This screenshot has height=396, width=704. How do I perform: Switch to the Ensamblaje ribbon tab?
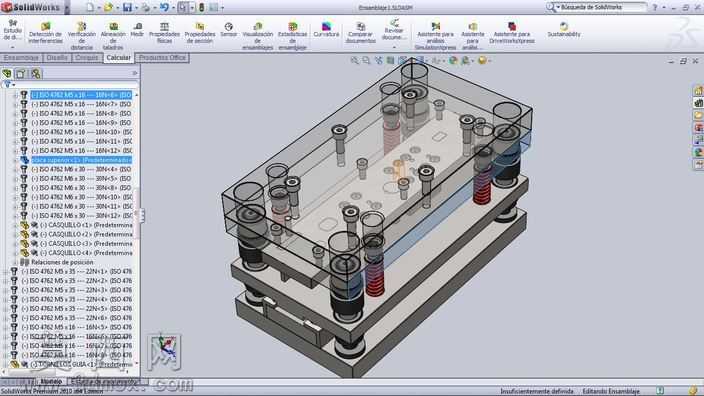click(x=21, y=57)
